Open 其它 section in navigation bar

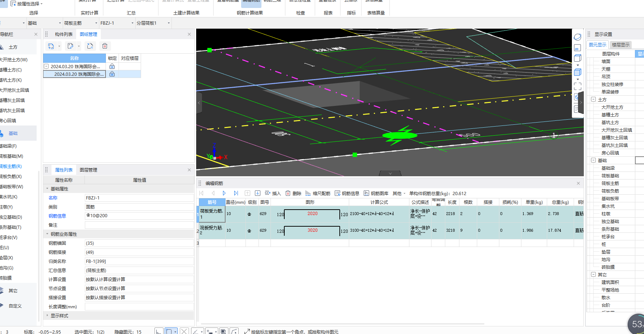(13, 290)
